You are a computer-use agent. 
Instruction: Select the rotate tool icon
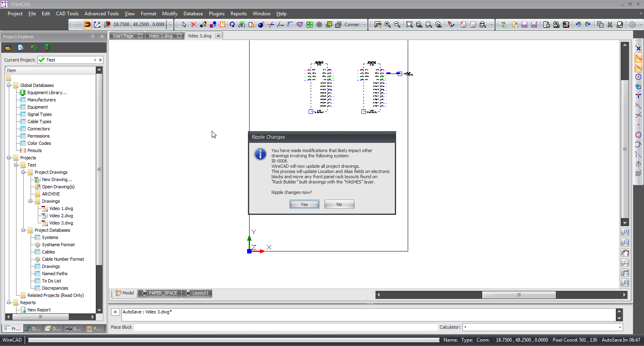232,25
